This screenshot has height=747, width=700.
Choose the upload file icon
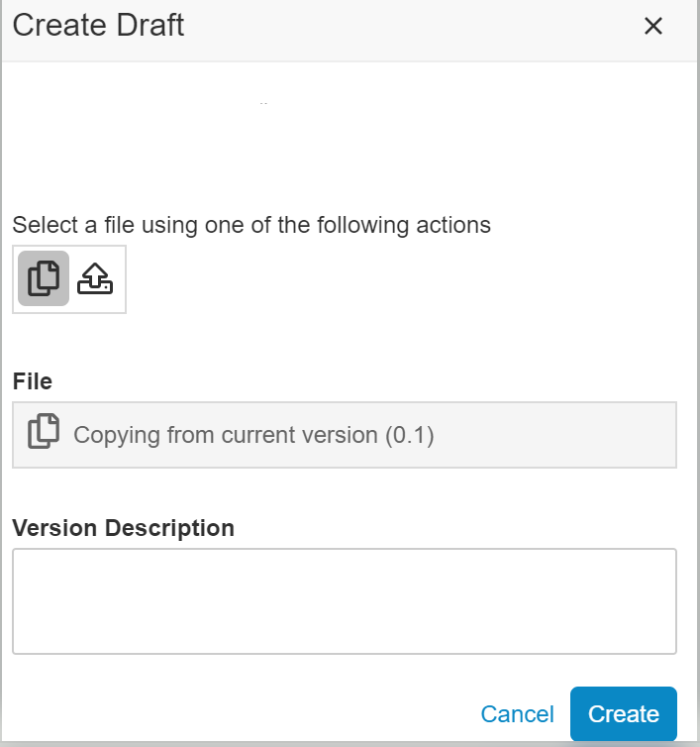[95, 279]
